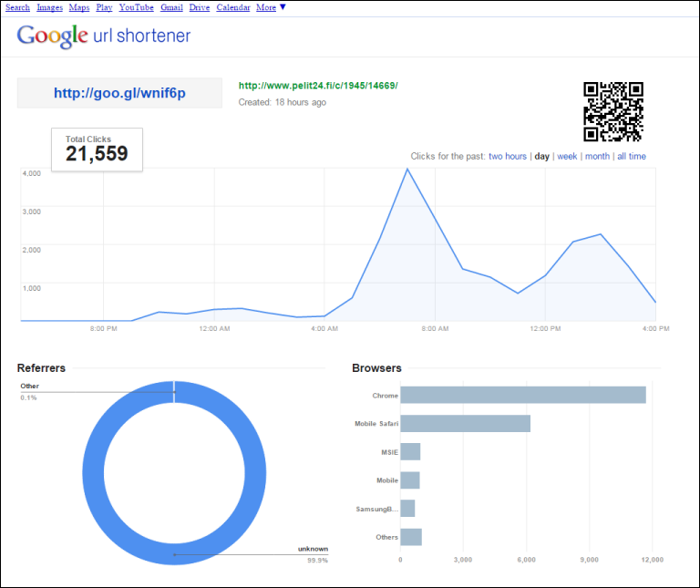Click the 'Other' referrer label
The height and width of the screenshot is (588, 700).
pyautogui.click(x=29, y=386)
